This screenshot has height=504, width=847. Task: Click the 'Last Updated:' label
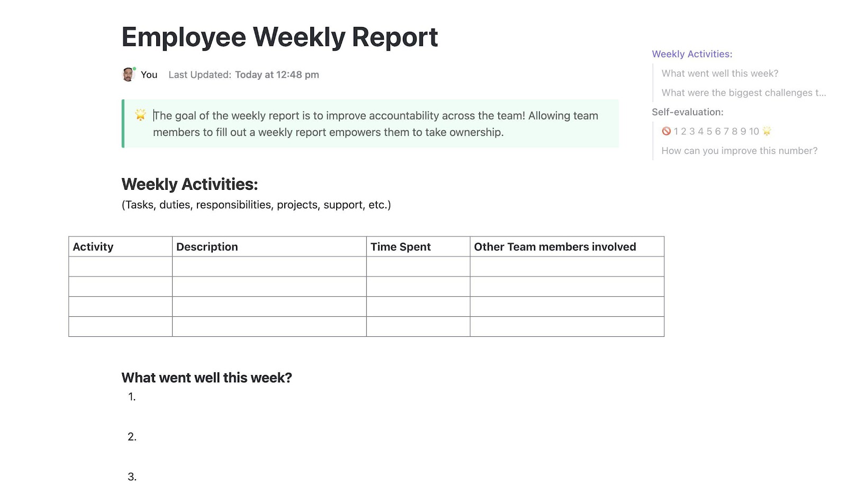click(200, 75)
